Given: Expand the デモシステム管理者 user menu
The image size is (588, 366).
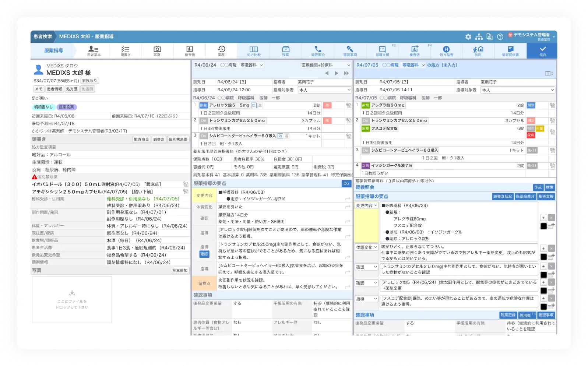Looking at the screenshot, I should click(532, 36).
